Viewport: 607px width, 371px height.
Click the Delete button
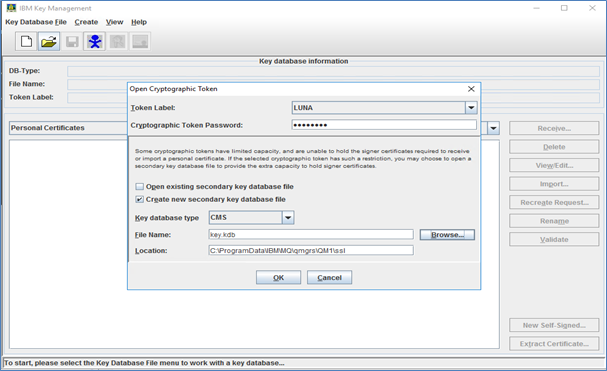click(x=554, y=147)
